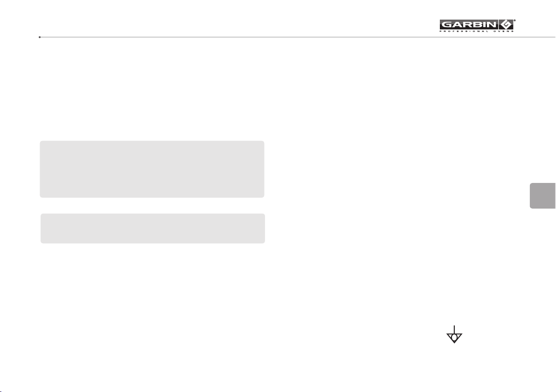
Task: Click the small dash mark at page corner
Action: (1, 391)
